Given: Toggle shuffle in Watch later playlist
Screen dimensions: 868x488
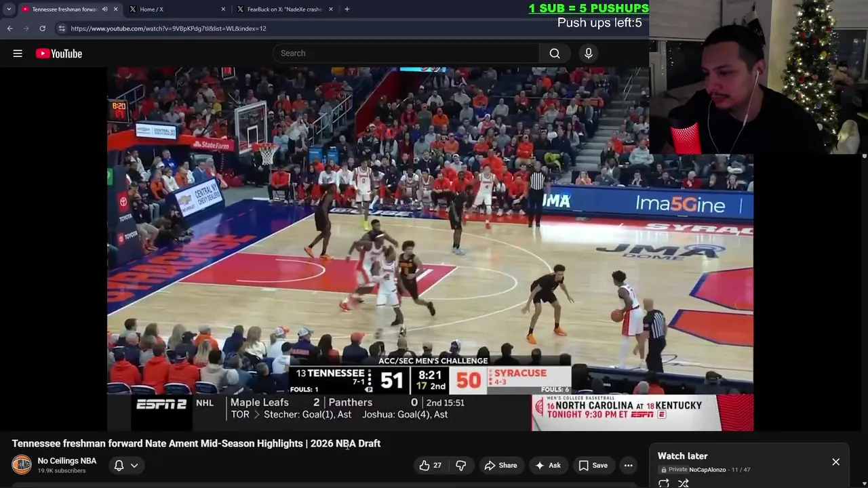Looking at the screenshot, I should tap(684, 483).
